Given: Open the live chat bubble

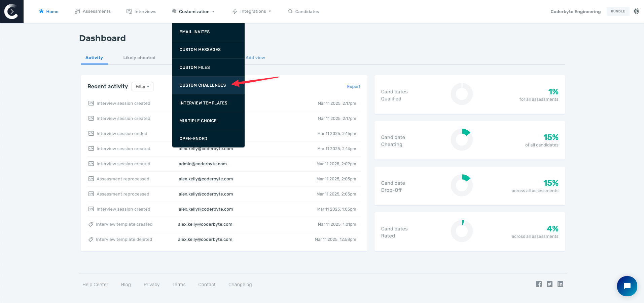Looking at the screenshot, I should (627, 286).
